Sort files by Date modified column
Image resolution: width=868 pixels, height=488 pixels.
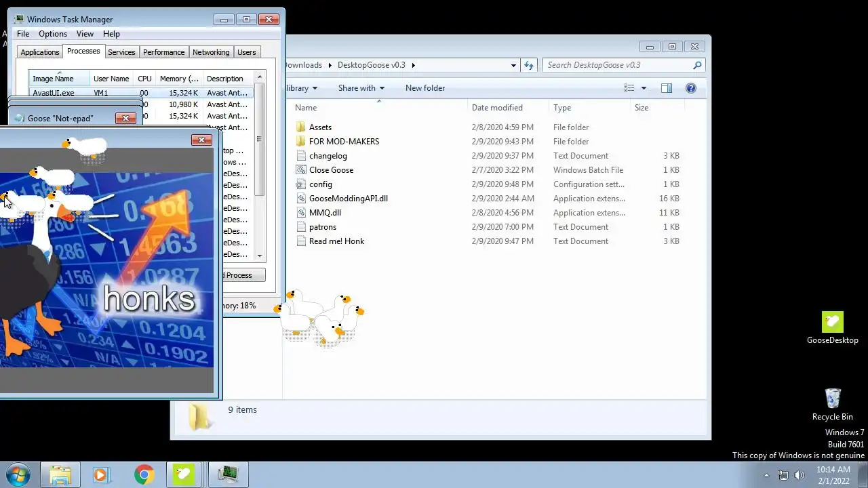pyautogui.click(x=509, y=108)
